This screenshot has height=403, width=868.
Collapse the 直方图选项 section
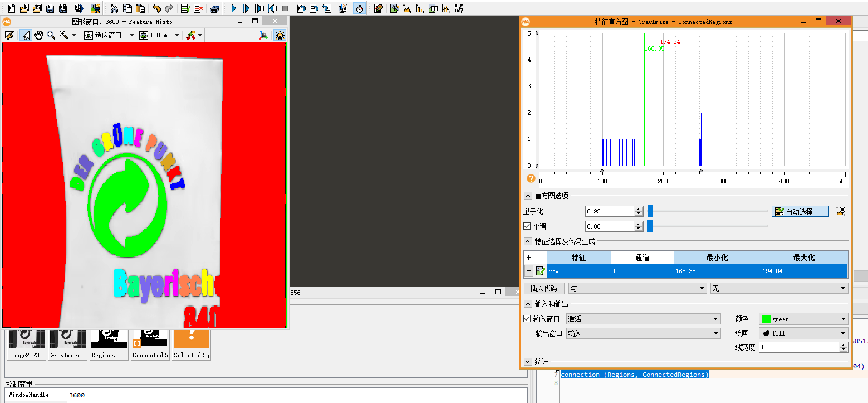(x=528, y=196)
